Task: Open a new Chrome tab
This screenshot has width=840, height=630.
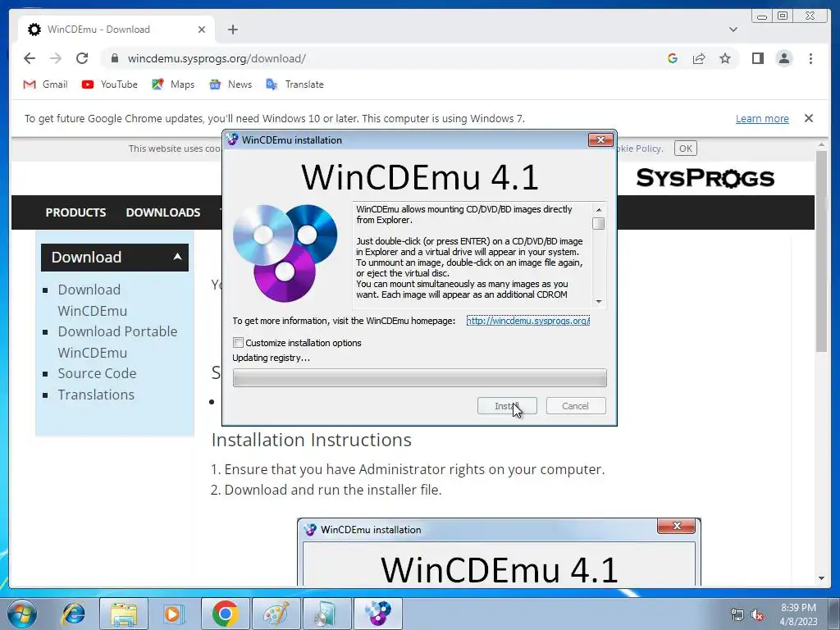Action: (x=232, y=30)
